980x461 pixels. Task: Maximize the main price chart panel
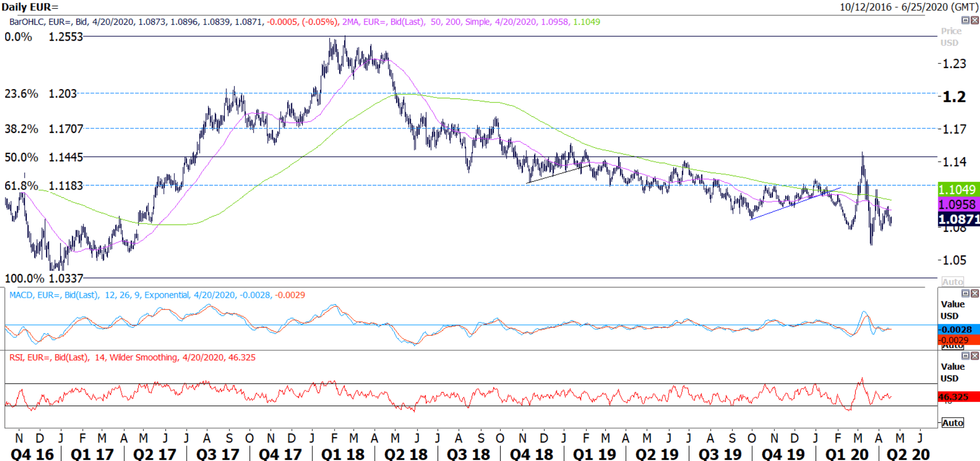point(965,20)
